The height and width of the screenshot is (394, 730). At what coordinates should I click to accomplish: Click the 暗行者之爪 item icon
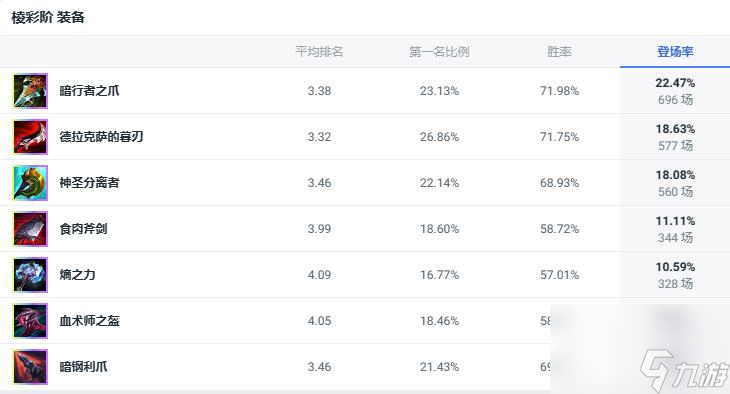point(30,91)
